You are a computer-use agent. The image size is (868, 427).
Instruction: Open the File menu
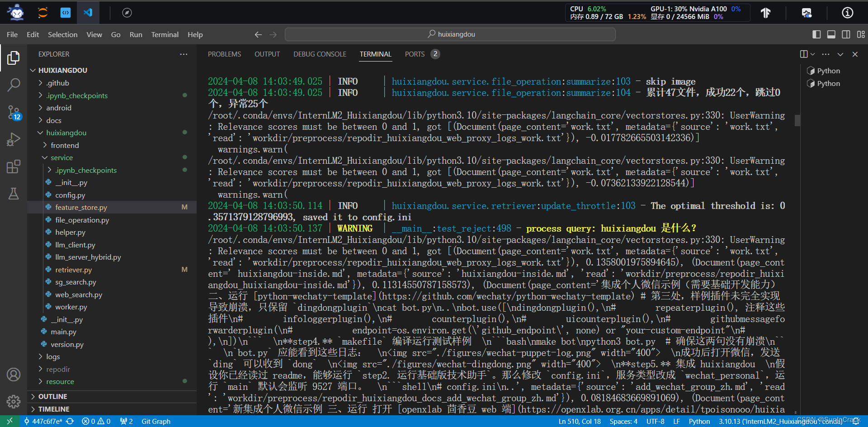tap(12, 34)
